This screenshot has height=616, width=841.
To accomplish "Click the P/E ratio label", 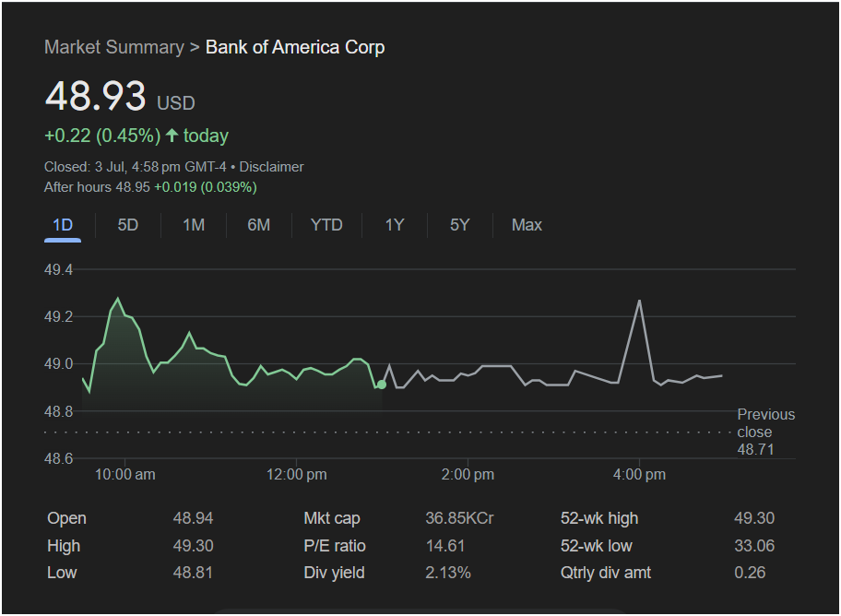I will 335,546.
